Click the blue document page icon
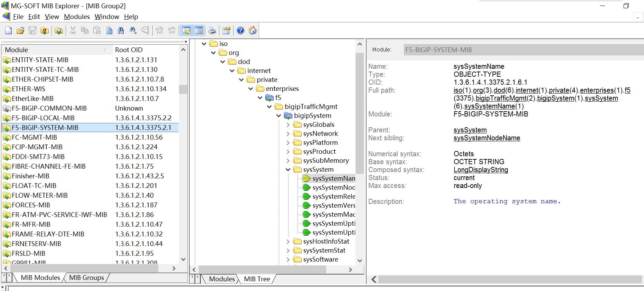Screen dimensions: 644x291 pyautogui.click(x=109, y=31)
